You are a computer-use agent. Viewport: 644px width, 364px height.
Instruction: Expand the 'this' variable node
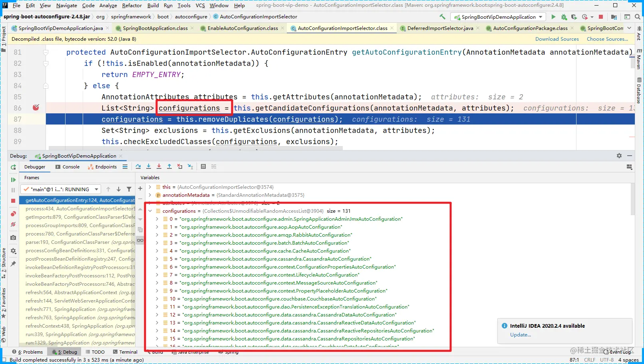tap(150, 187)
